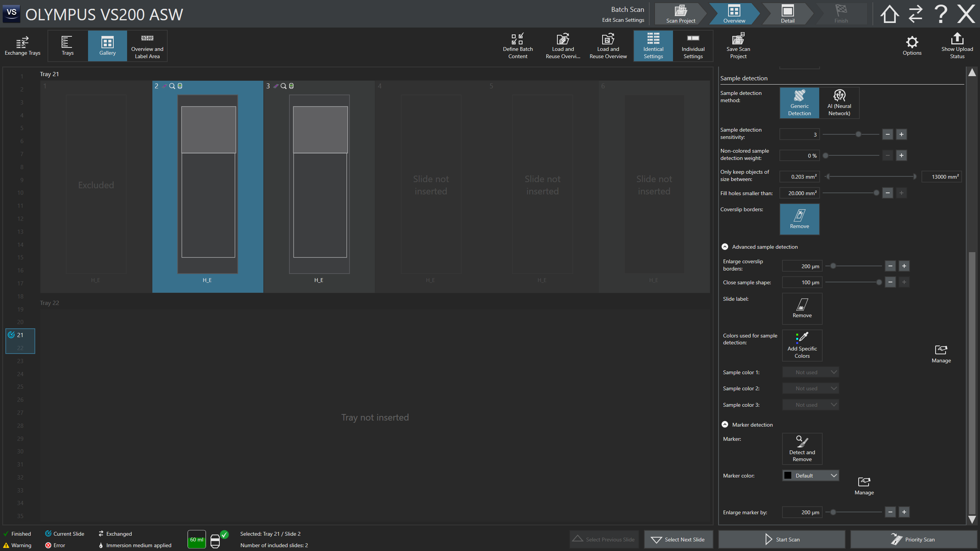Switch to the Trays view
Screen dimensions: 980x551
coord(67,46)
